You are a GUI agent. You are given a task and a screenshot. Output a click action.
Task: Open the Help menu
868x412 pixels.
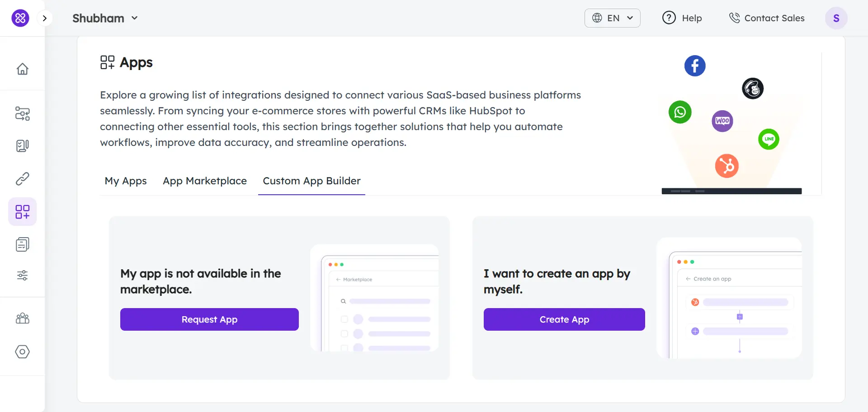(682, 18)
